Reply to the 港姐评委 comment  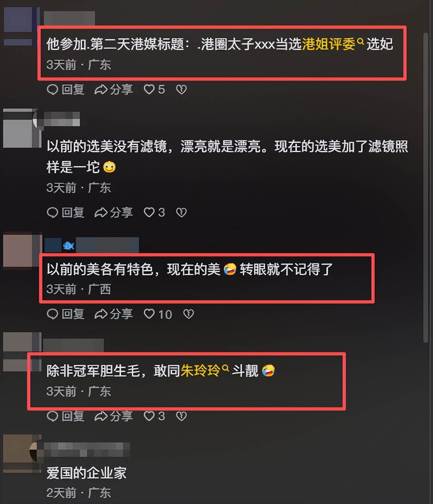pyautogui.click(x=66, y=89)
